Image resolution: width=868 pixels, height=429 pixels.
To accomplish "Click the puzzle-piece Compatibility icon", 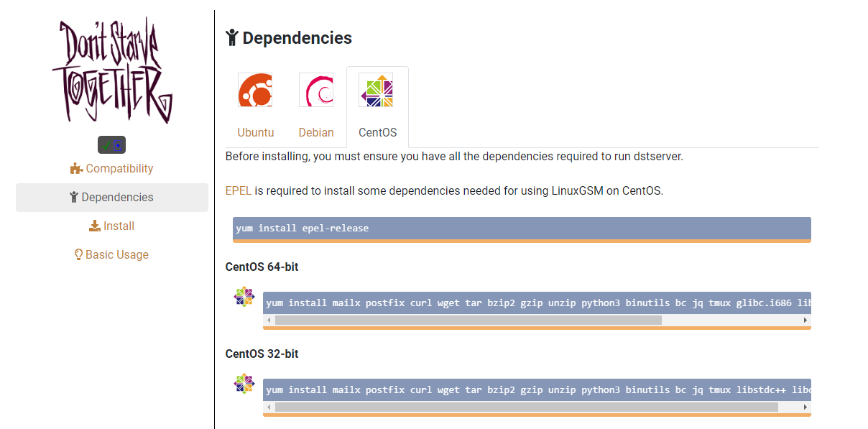I will 76,169.
